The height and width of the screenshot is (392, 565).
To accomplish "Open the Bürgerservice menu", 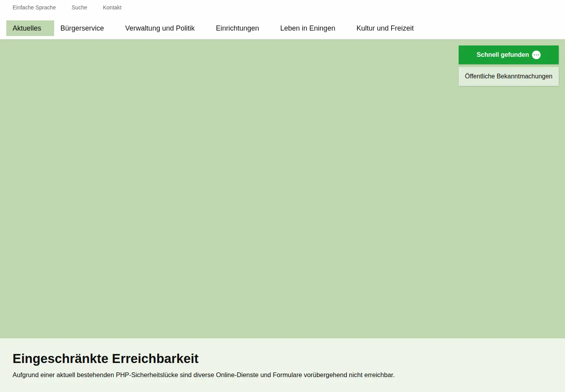I will coord(82,28).
